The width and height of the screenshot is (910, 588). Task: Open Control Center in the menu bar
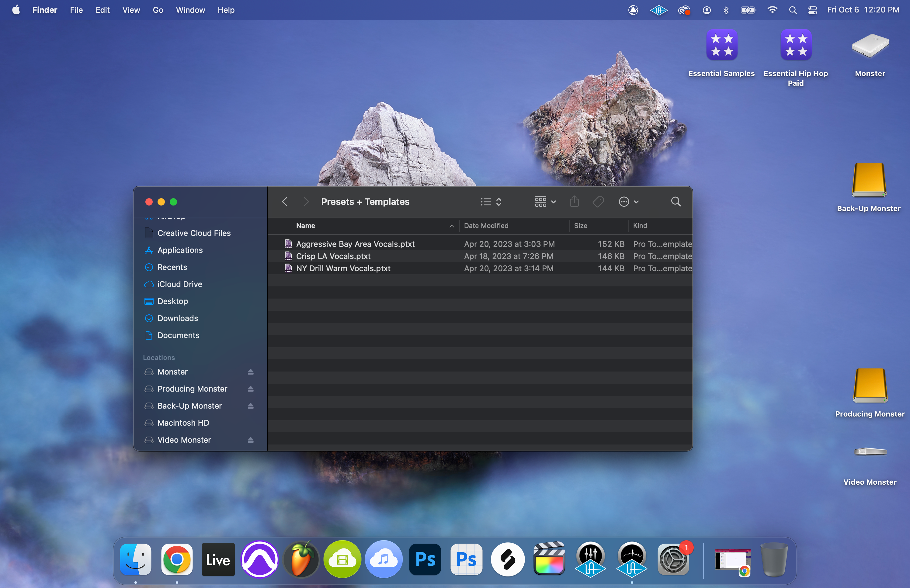(x=812, y=10)
